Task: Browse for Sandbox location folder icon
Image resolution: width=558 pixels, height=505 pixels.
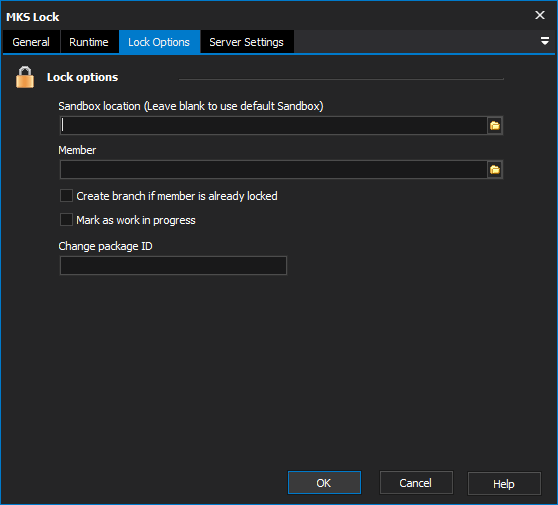Action: click(x=495, y=126)
